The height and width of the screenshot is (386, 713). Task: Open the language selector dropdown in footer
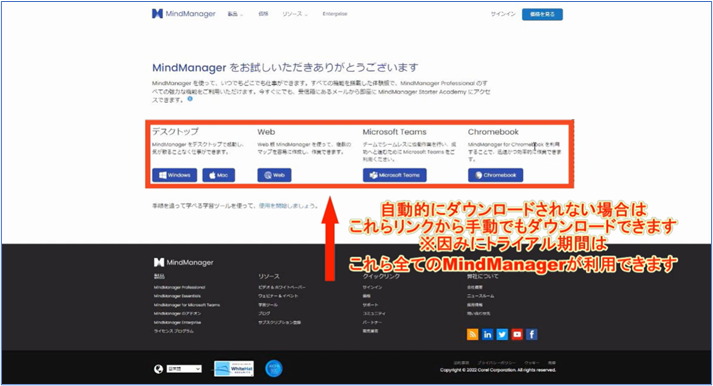184,369
